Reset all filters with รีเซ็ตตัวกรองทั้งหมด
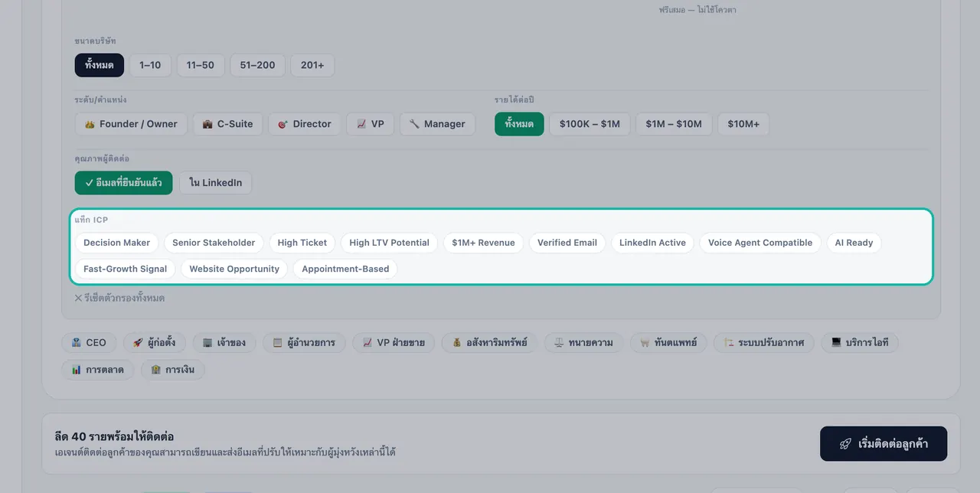Viewport: 980px width, 493px height. (x=119, y=298)
